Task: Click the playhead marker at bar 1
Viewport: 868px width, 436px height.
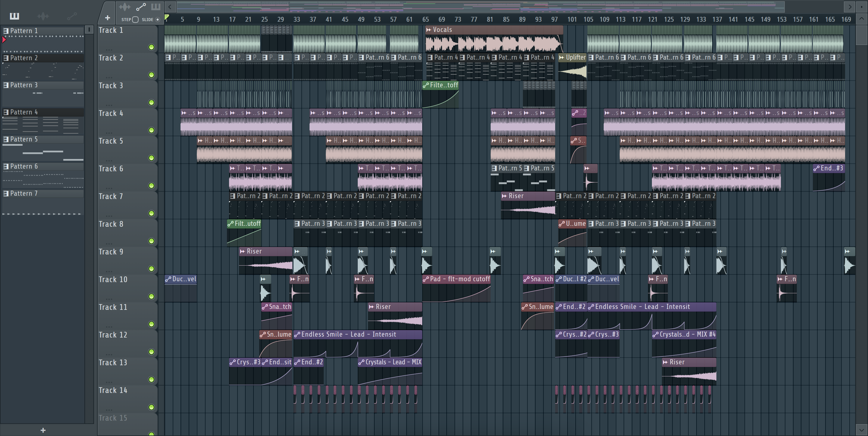Action: pos(167,17)
